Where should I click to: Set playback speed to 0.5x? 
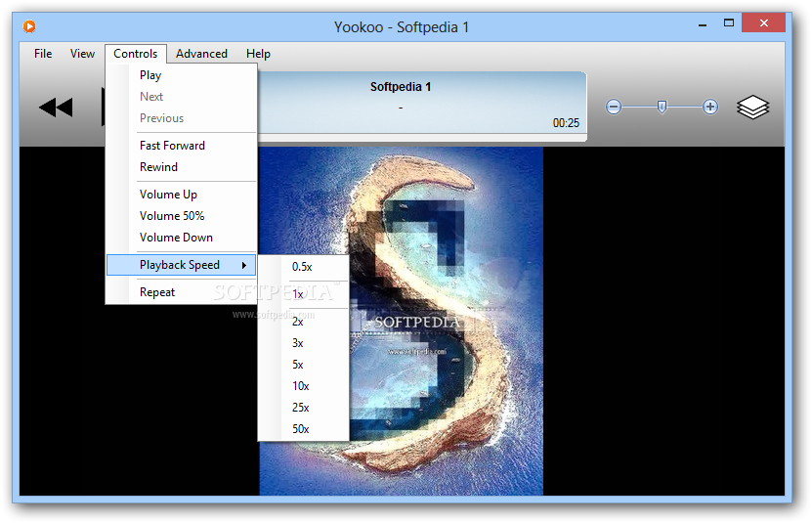pos(304,267)
